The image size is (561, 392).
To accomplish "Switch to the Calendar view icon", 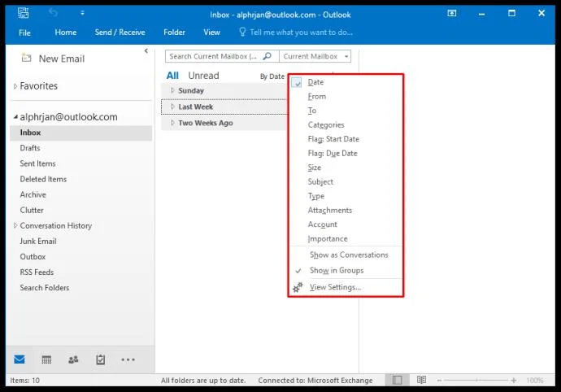I will pos(46,359).
